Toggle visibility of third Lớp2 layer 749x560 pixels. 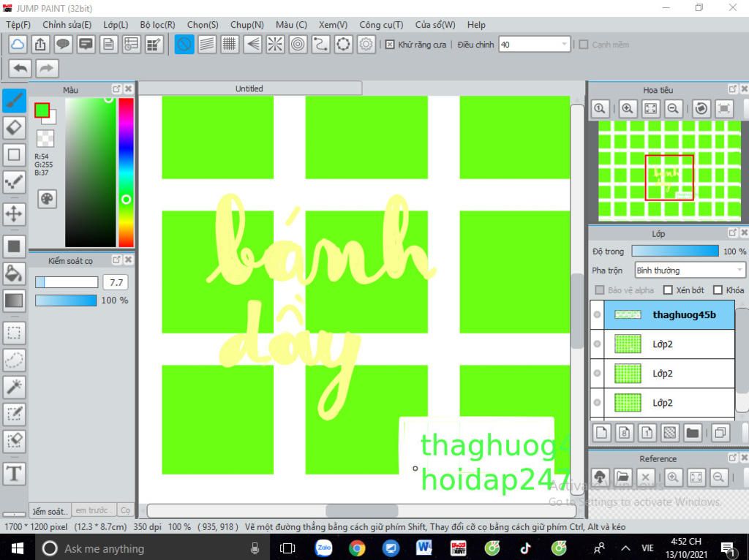coord(597,403)
